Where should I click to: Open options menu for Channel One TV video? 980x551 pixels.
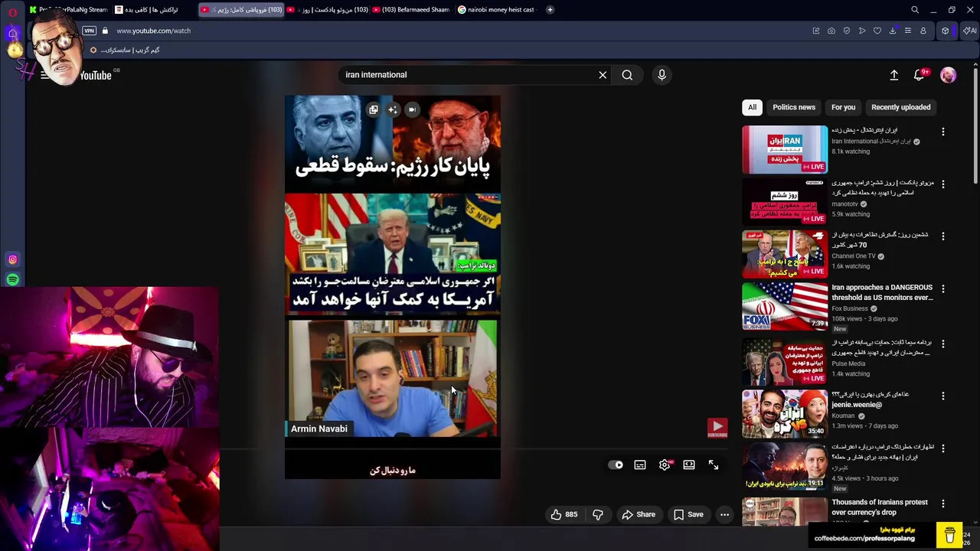[943, 236]
